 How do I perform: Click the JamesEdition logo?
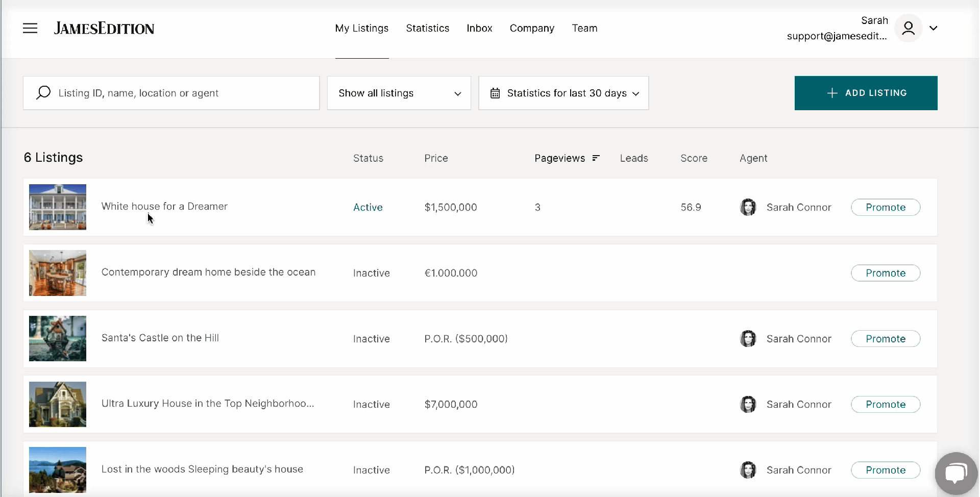(104, 28)
